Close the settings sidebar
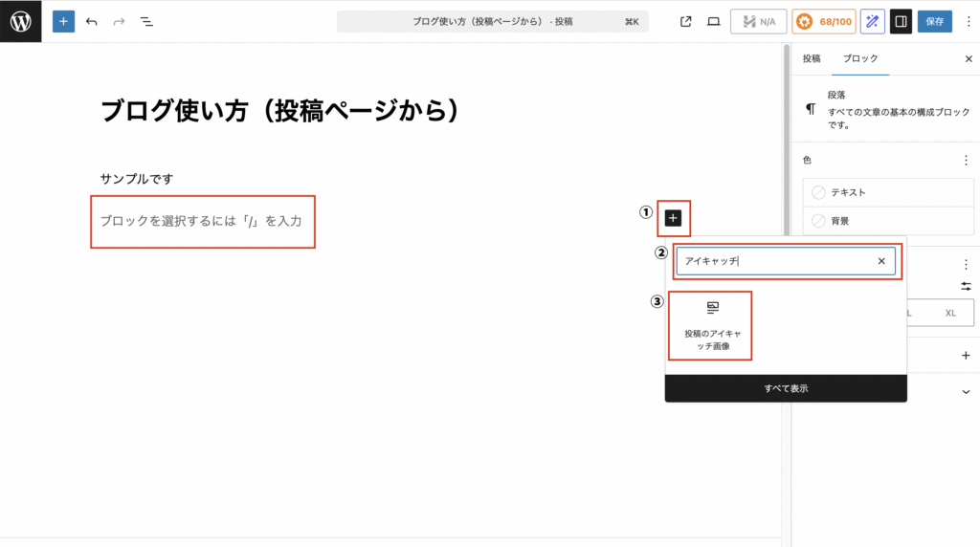The image size is (980, 547). pyautogui.click(x=969, y=58)
